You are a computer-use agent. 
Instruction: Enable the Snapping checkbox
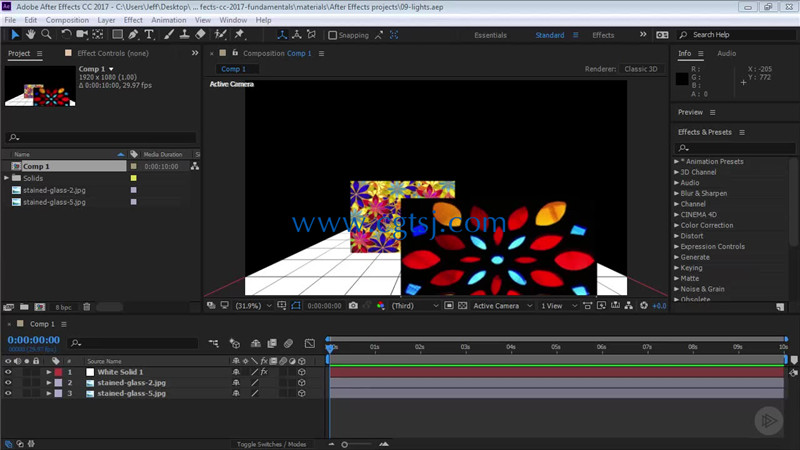(333, 35)
